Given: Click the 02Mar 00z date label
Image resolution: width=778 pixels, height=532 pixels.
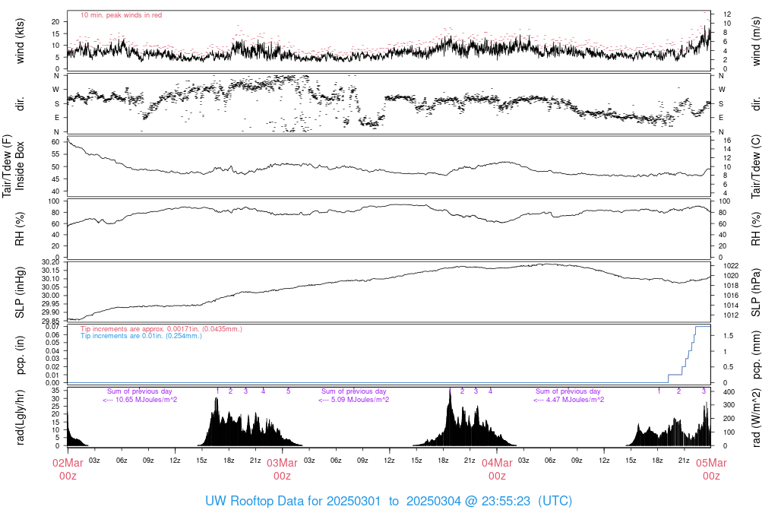Looking at the screenshot, I should 68,468.
